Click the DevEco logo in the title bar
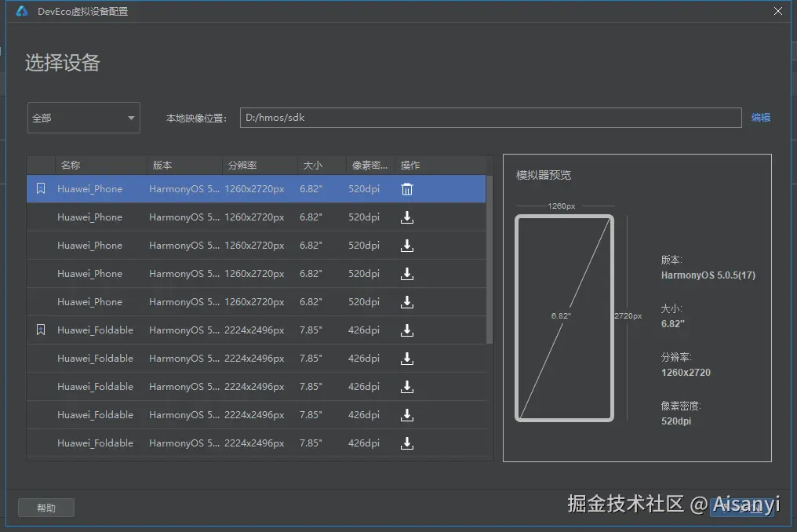797x532 pixels. (22, 11)
